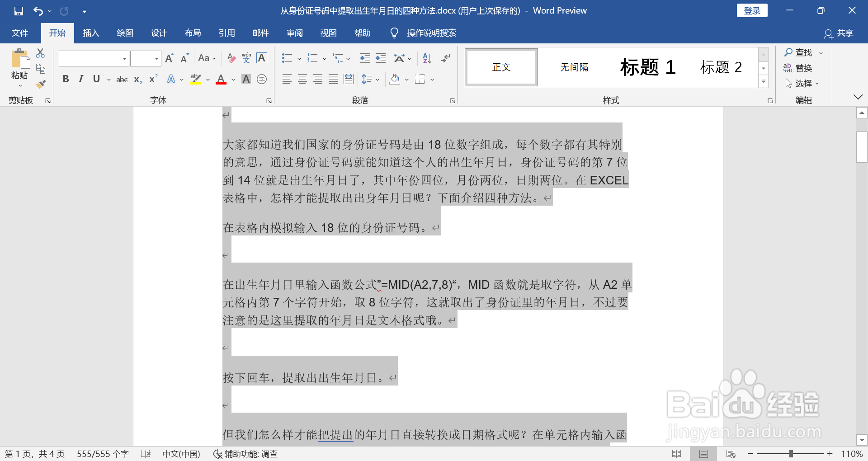
Task: Apply the yellow text highlight color
Action: [196, 80]
